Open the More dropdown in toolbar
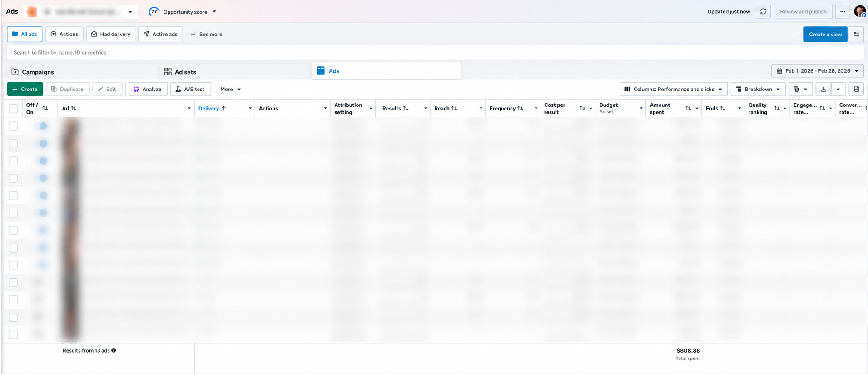This screenshot has width=868, height=374. pos(230,90)
